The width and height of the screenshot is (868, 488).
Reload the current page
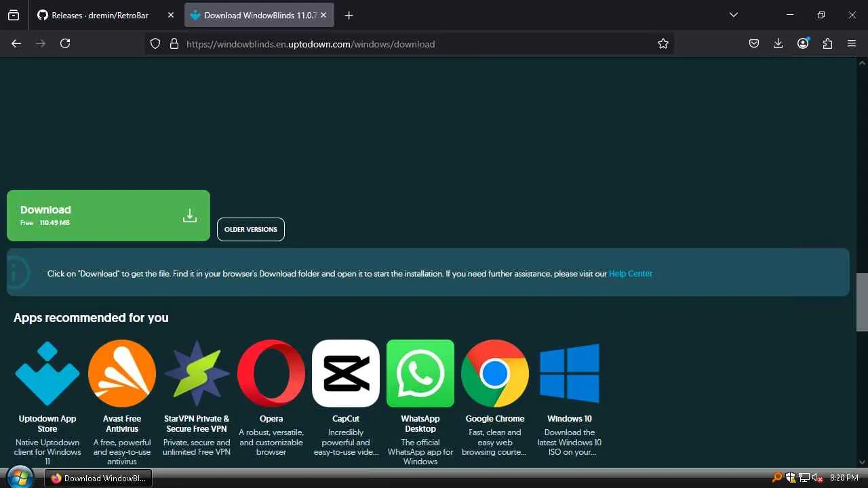[65, 43]
